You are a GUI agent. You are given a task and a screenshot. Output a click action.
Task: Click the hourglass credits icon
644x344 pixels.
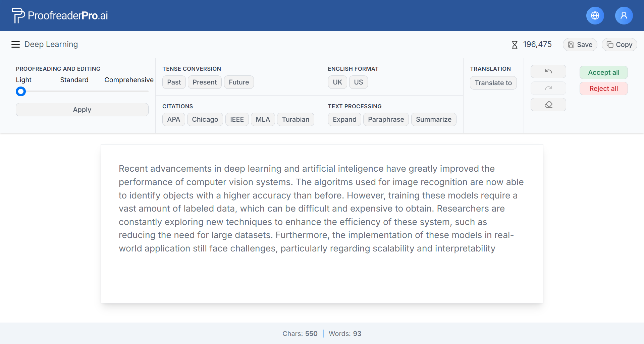tap(514, 45)
